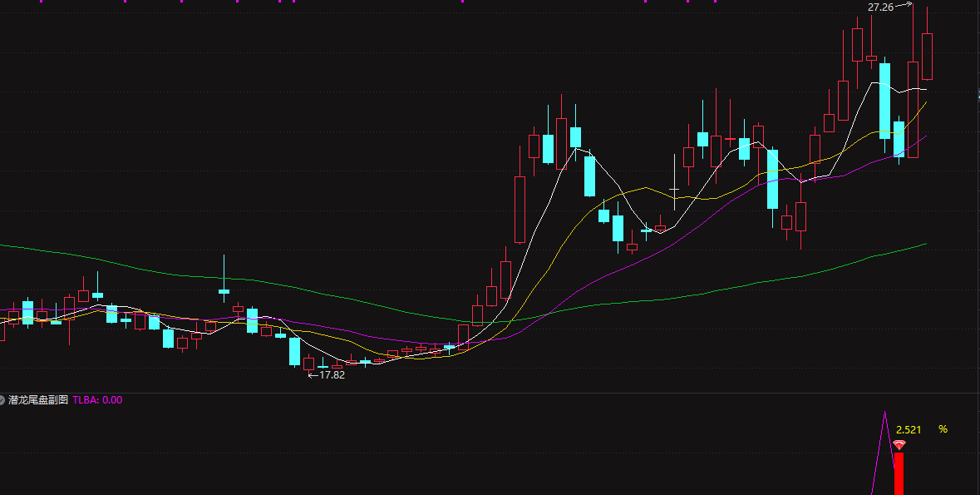980x495 pixels.
Task: Select the candle at the 17.82 low
Action: coord(308,363)
